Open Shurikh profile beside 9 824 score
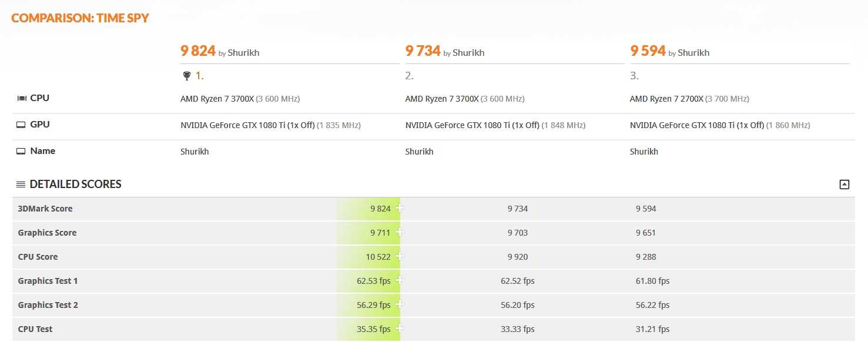 tap(243, 53)
